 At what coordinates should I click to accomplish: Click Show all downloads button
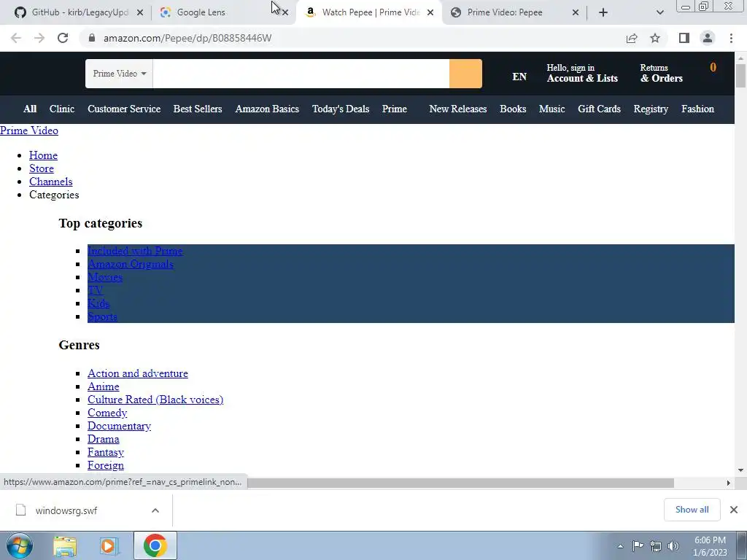coord(692,510)
